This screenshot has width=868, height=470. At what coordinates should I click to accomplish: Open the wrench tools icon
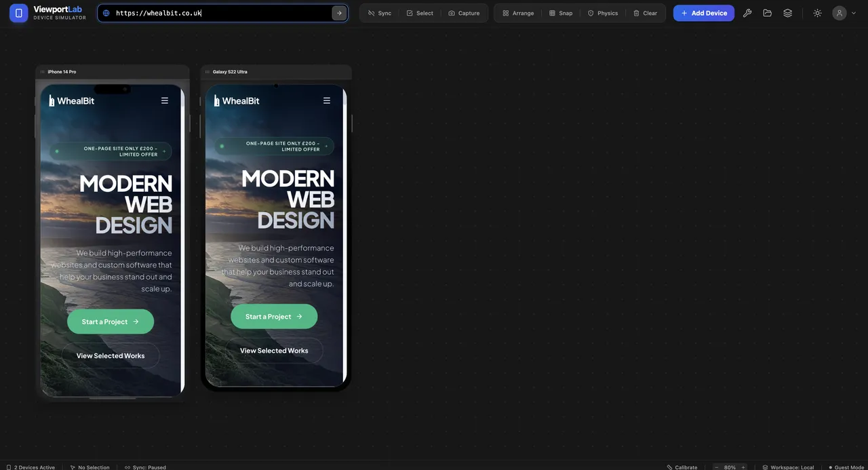click(747, 13)
